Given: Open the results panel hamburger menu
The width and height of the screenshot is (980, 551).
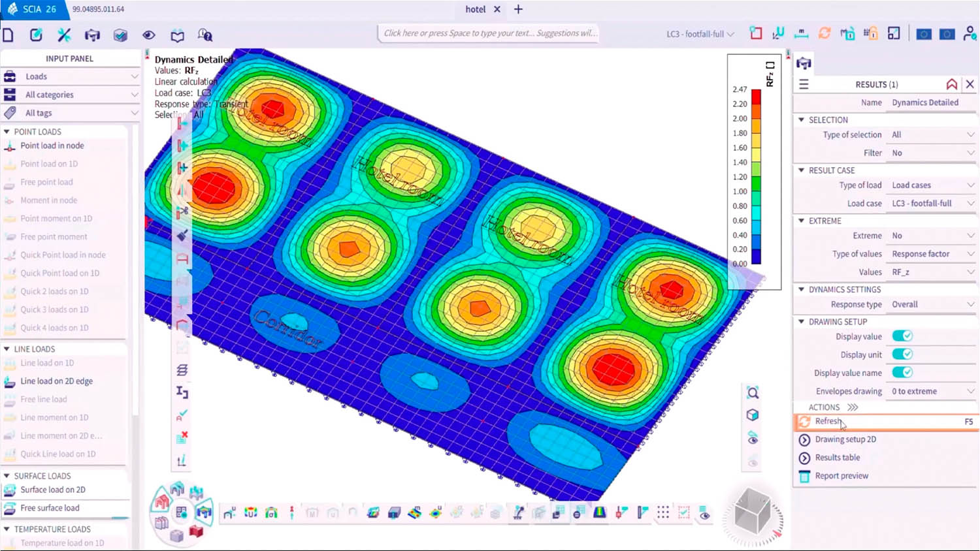Looking at the screenshot, I should click(x=804, y=84).
